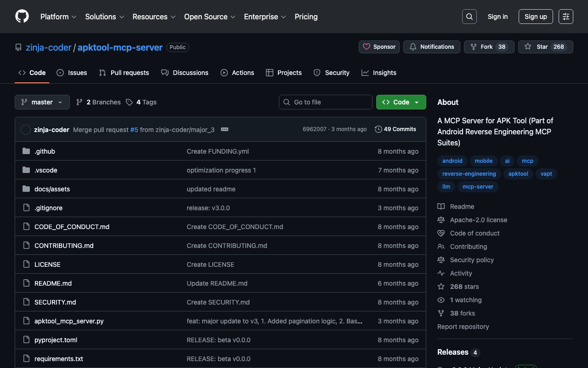Click the reverse-engineering topic tag
This screenshot has height=368, width=588.
(x=469, y=174)
